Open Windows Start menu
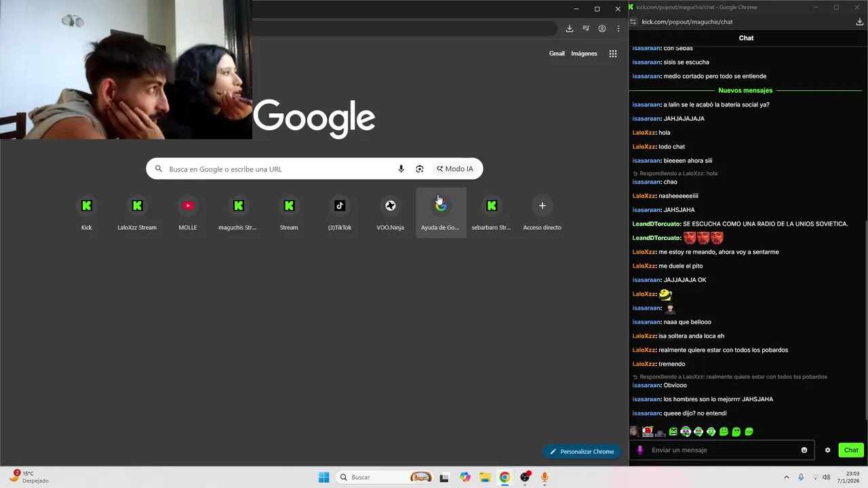This screenshot has height=488, width=868. pos(324,477)
